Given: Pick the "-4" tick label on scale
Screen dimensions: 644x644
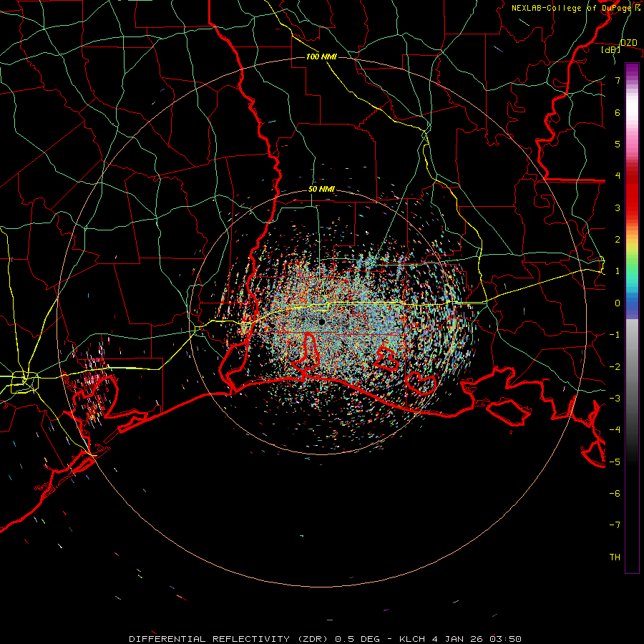Looking at the screenshot, I should [615, 430].
